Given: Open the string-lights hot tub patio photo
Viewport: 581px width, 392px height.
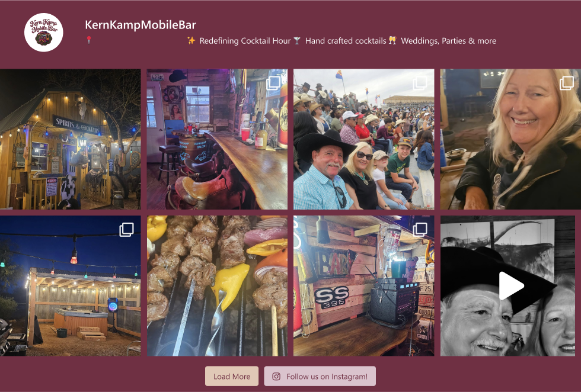Looking at the screenshot, I should tap(71, 286).
